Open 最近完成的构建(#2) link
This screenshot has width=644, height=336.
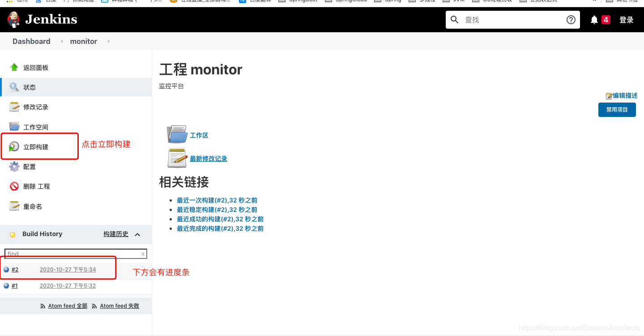[220, 228]
